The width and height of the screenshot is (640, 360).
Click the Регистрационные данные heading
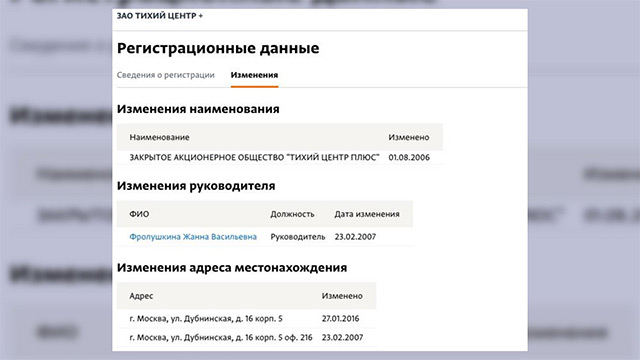click(x=218, y=48)
